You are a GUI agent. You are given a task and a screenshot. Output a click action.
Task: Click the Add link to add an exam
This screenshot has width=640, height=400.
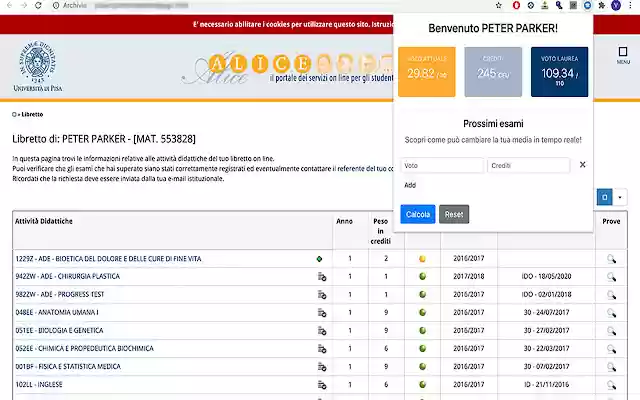(410, 185)
